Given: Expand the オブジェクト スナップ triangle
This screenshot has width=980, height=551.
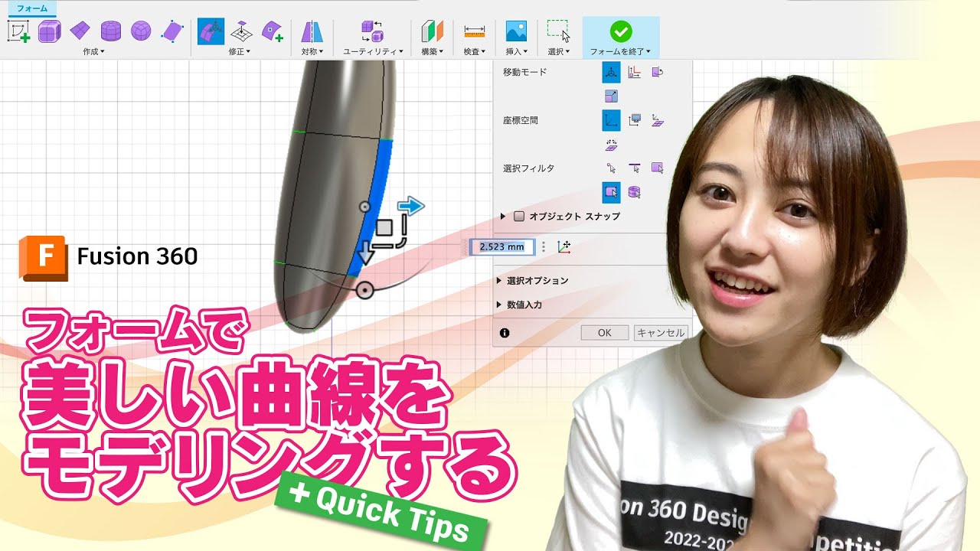Looking at the screenshot, I should point(503,217).
